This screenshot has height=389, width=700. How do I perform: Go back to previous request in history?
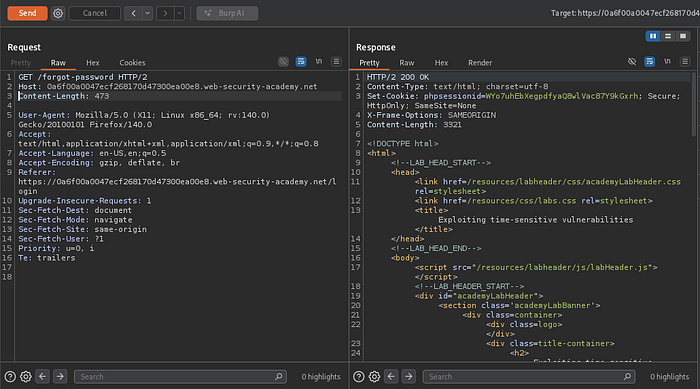(x=133, y=13)
